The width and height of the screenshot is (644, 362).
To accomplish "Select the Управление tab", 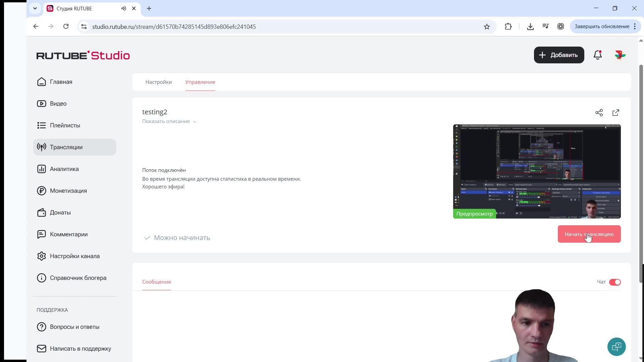I will pos(200,82).
